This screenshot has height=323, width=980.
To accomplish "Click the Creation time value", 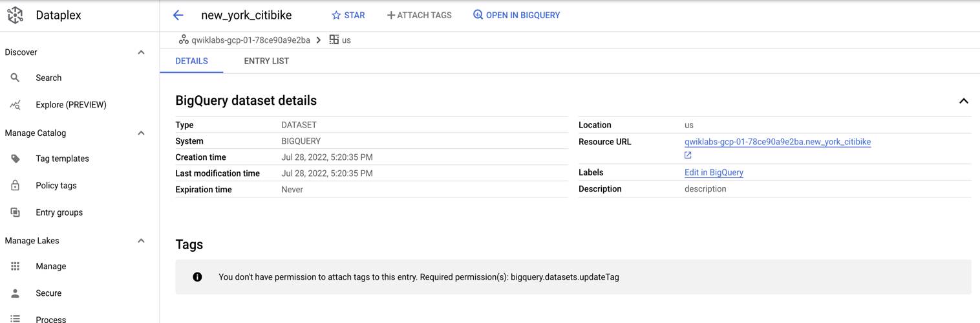I will pos(326,157).
